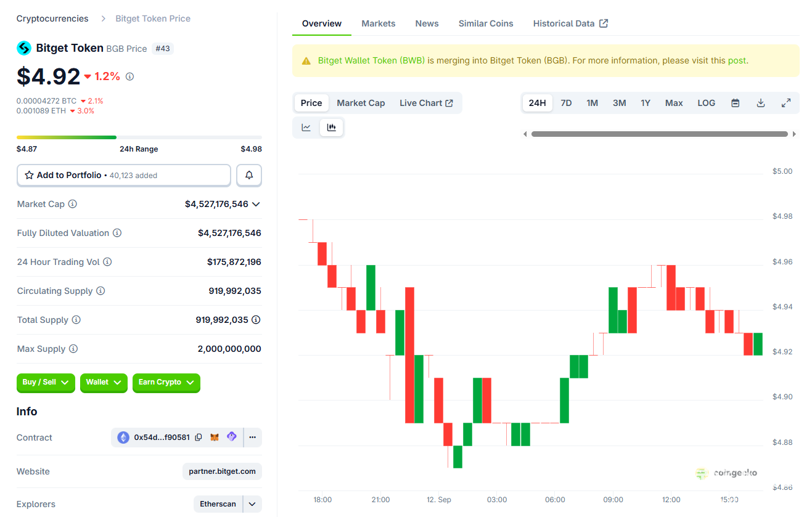The width and height of the screenshot is (812, 517).
Task: Open the Markets tab
Action: pyautogui.click(x=378, y=23)
